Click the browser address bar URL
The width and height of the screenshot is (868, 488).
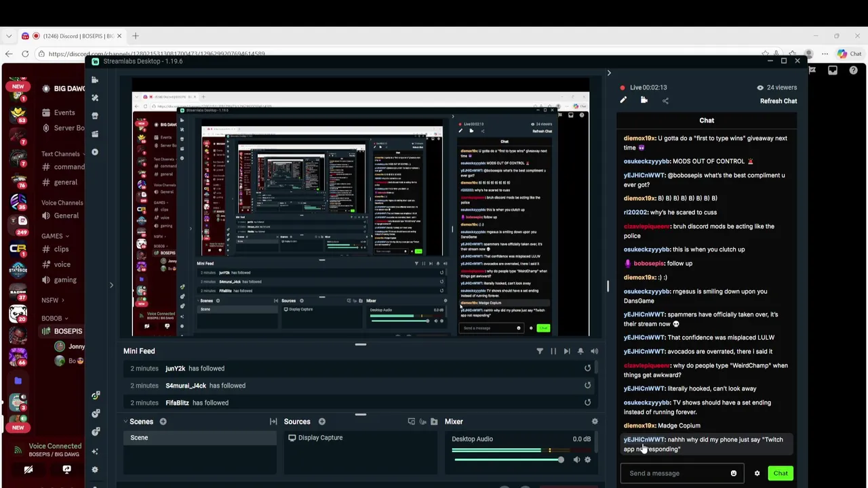157,54
